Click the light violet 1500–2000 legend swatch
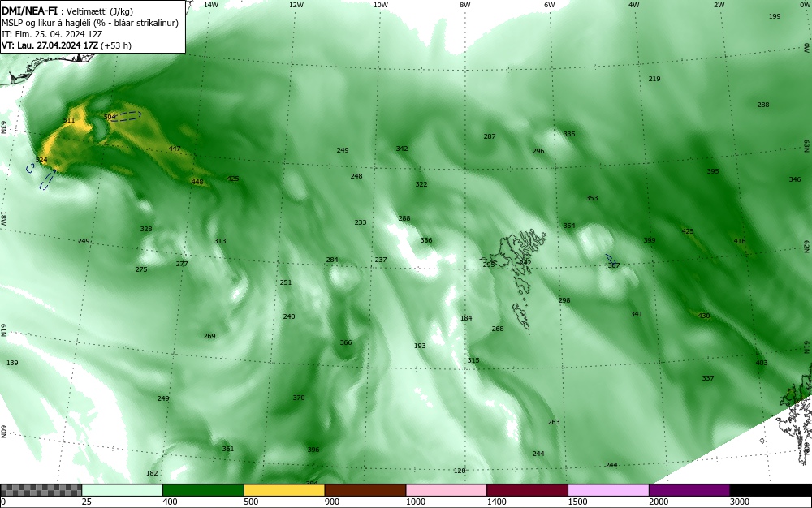 (x=608, y=490)
